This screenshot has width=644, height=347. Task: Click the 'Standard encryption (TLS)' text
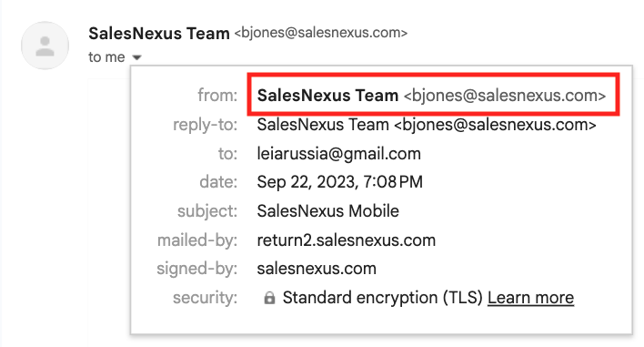click(382, 298)
